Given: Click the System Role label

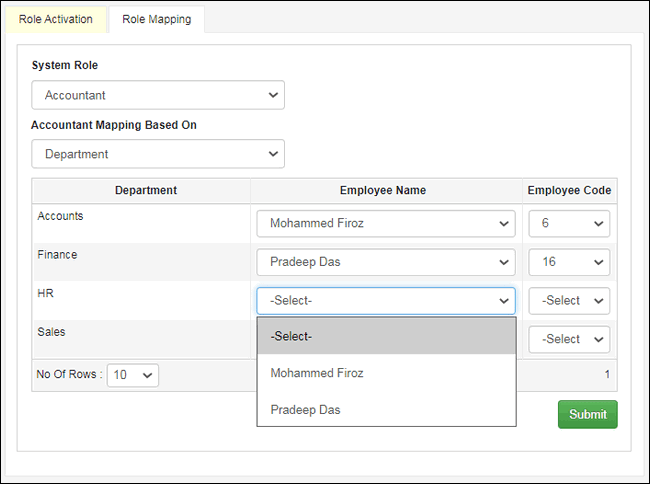Looking at the screenshot, I should point(65,65).
